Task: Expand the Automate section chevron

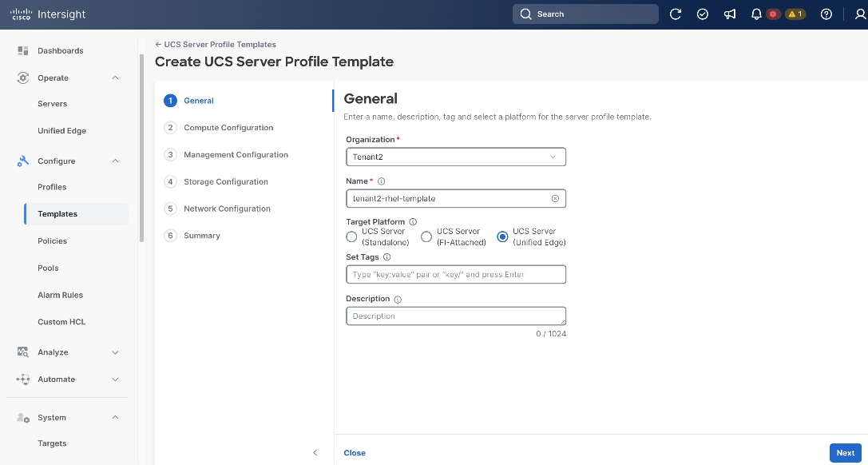Action: click(x=115, y=380)
